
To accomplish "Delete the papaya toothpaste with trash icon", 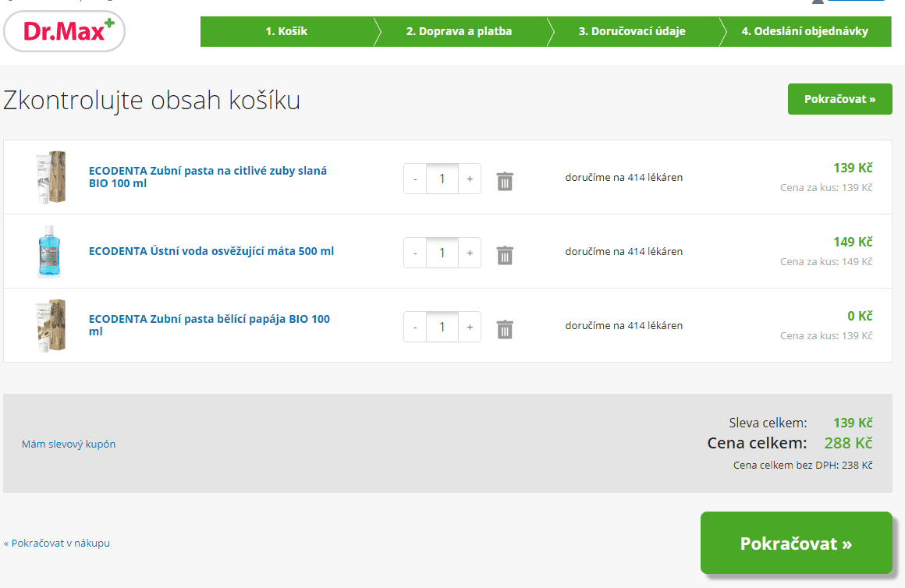I will 504,328.
